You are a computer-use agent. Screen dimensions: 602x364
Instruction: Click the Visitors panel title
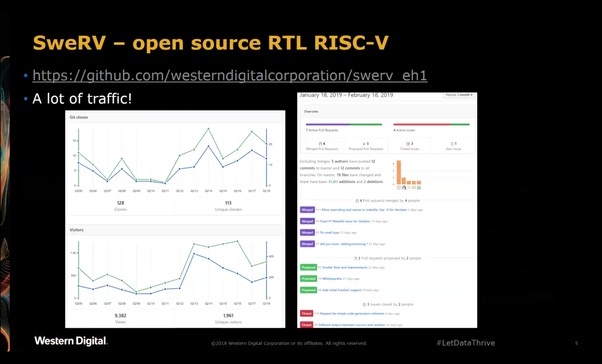[77, 230]
